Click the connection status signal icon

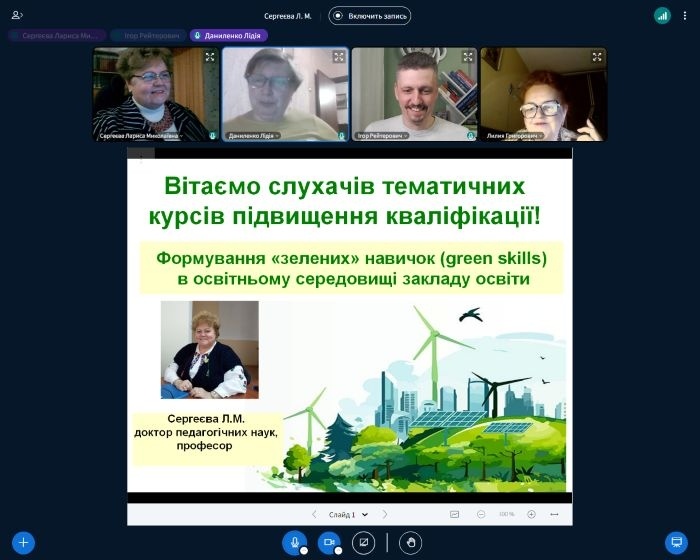[x=662, y=15]
